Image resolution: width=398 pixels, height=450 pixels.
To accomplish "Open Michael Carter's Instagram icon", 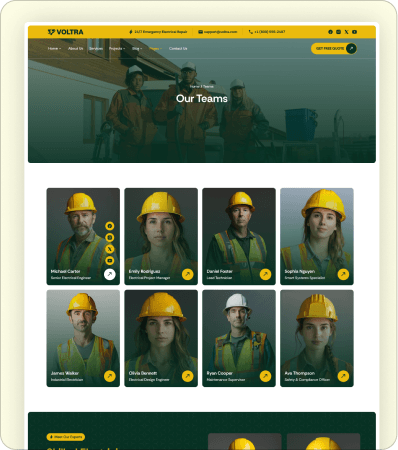I will click(x=110, y=237).
